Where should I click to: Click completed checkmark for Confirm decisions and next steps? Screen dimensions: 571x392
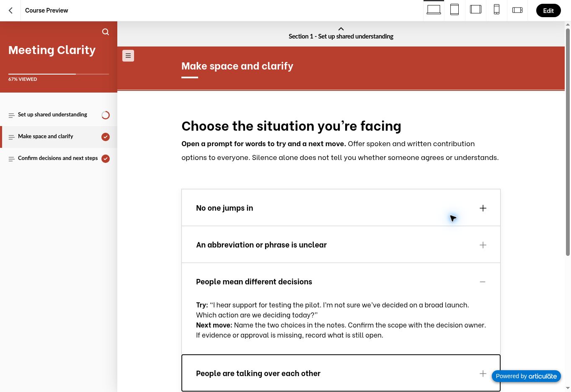click(x=106, y=159)
